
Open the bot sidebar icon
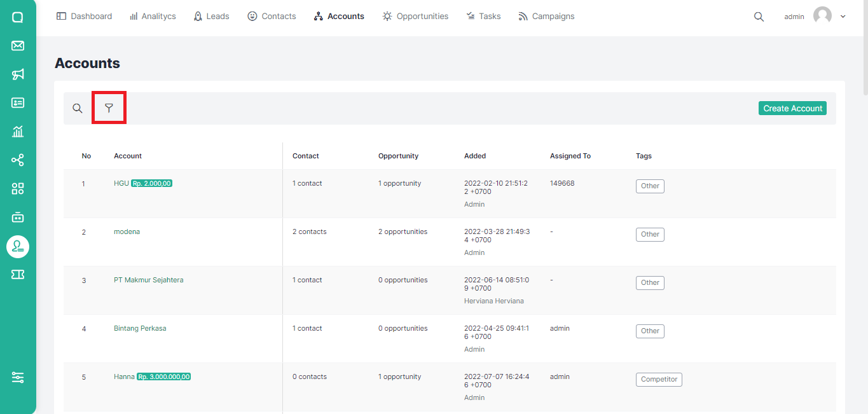pyautogui.click(x=18, y=217)
